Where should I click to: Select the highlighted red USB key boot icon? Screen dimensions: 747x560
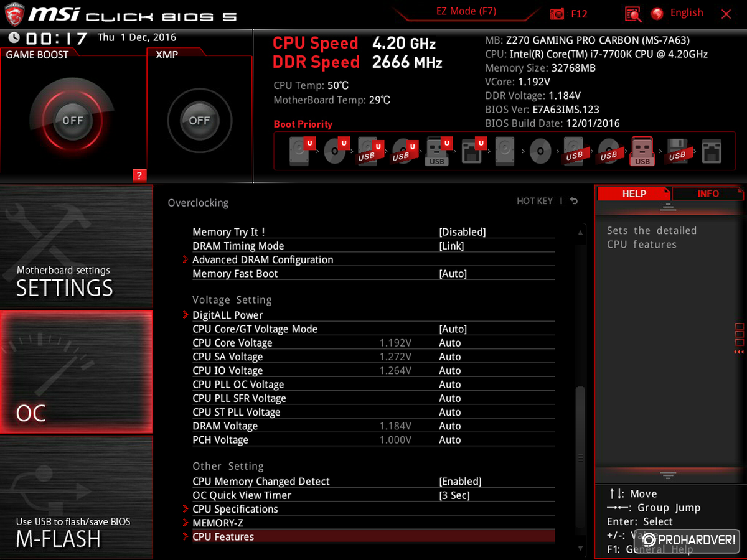(642, 151)
